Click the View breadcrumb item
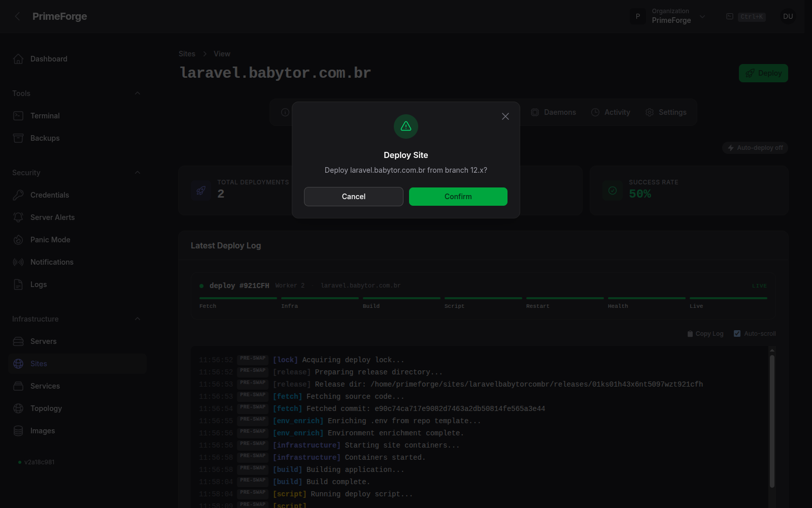This screenshot has width=812, height=508. coord(222,54)
